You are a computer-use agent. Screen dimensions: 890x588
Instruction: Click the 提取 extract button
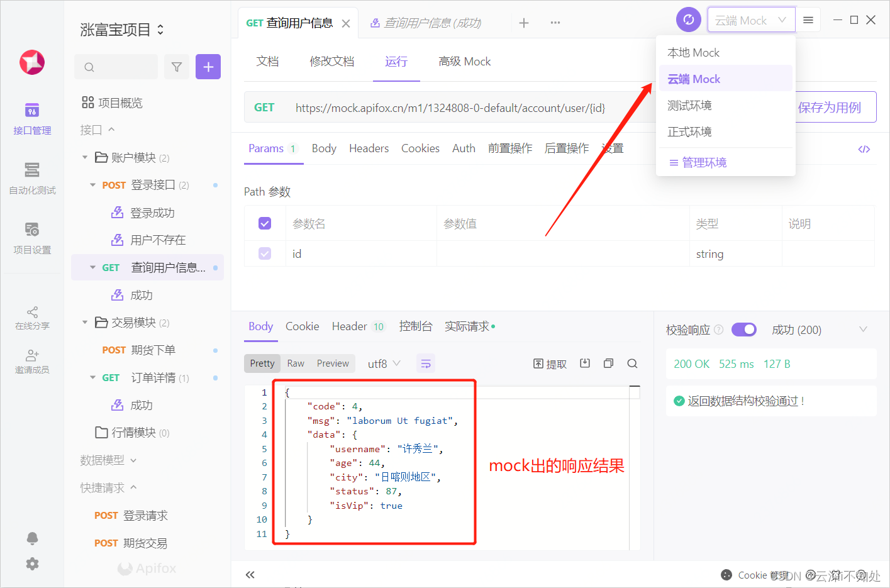pos(550,364)
